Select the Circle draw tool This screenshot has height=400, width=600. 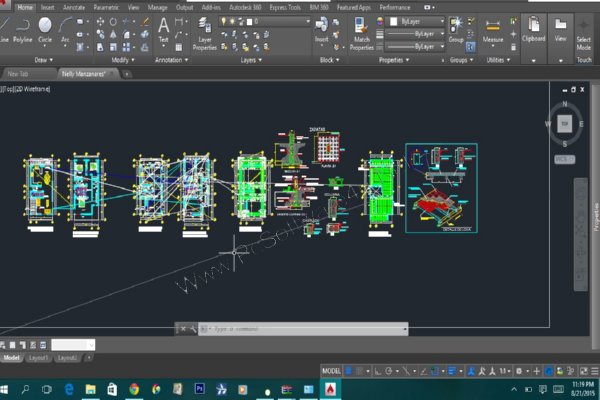point(45,31)
